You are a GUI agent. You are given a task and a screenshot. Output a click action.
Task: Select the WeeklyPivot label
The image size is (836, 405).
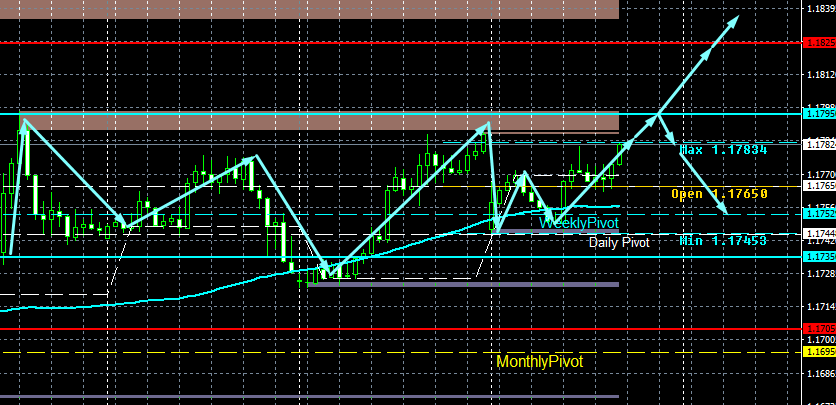point(579,222)
